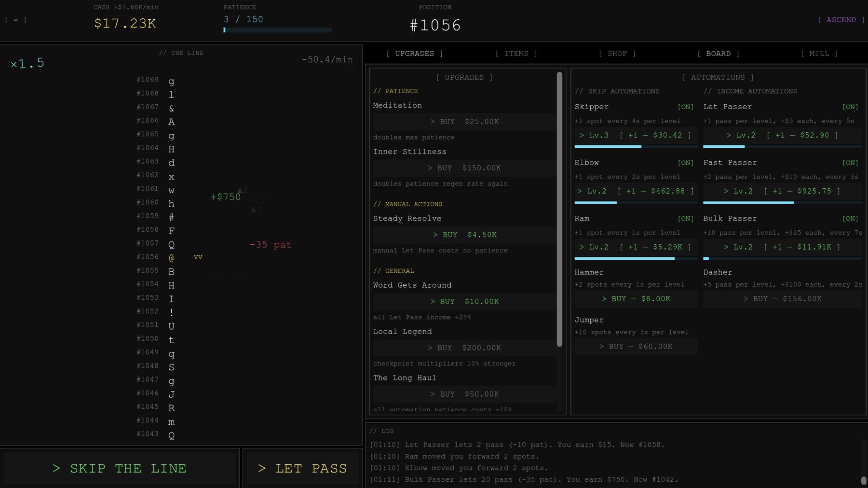This screenshot has height=488, width=868.
Task: Click SKIP THE LINE button
Action: tap(120, 468)
